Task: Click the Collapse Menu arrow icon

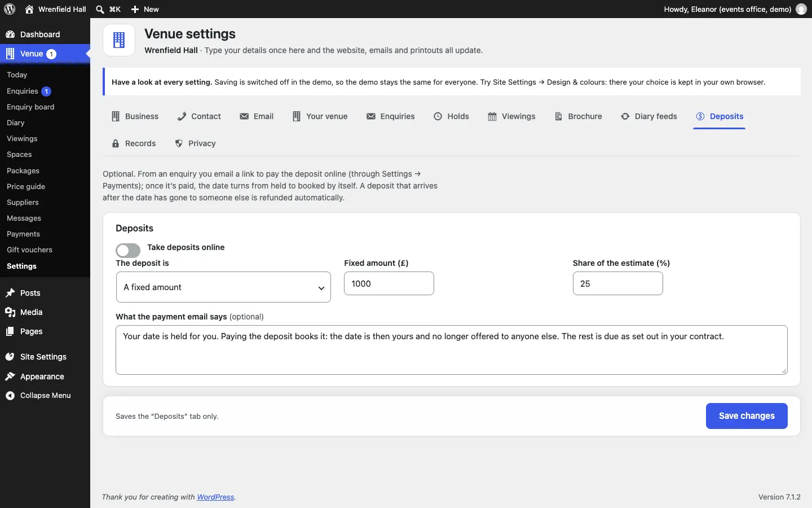Action: pos(10,396)
